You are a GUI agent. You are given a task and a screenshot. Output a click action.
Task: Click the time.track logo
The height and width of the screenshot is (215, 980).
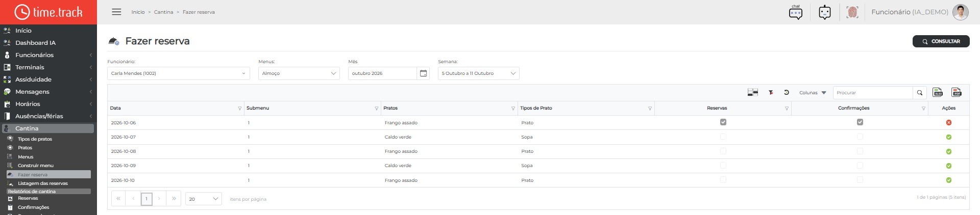click(48, 12)
